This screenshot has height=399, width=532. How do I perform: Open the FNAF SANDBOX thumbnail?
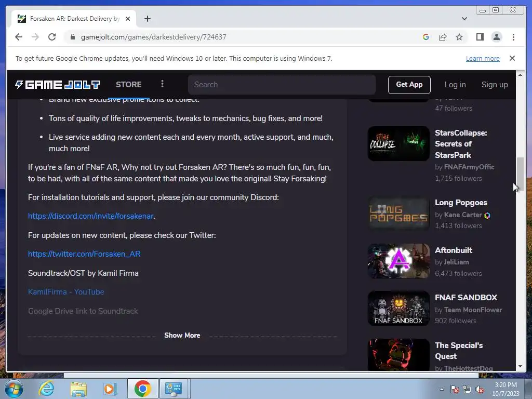[x=398, y=309]
